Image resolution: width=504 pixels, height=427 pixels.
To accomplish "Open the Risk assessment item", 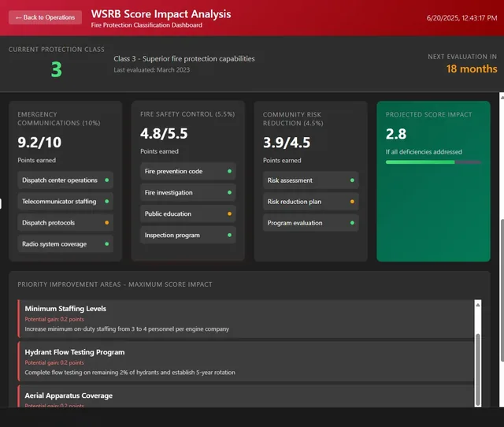I will click(311, 180).
